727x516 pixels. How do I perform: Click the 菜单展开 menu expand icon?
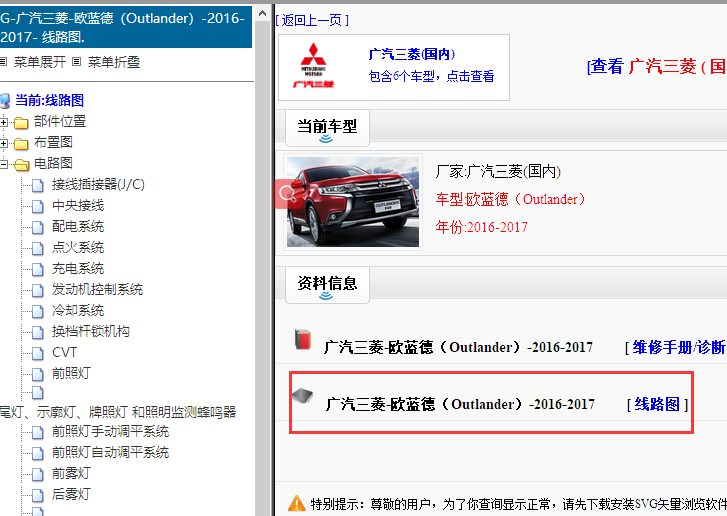4,62
